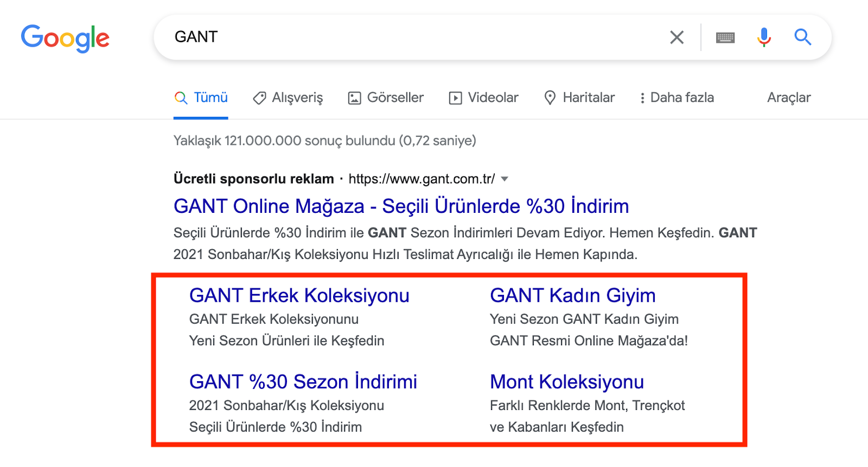
Task: Click the text 'GANT Erkek Koleksiyonunu'
Action: [274, 319]
